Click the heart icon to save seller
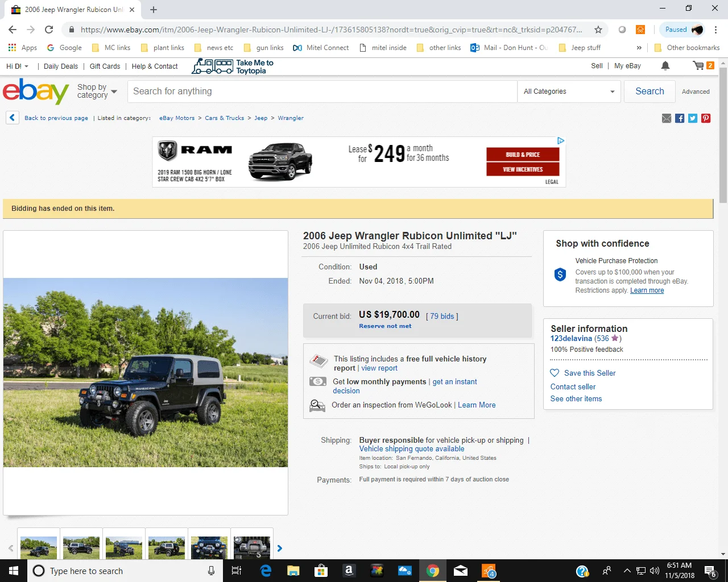728x582 pixels. point(555,373)
